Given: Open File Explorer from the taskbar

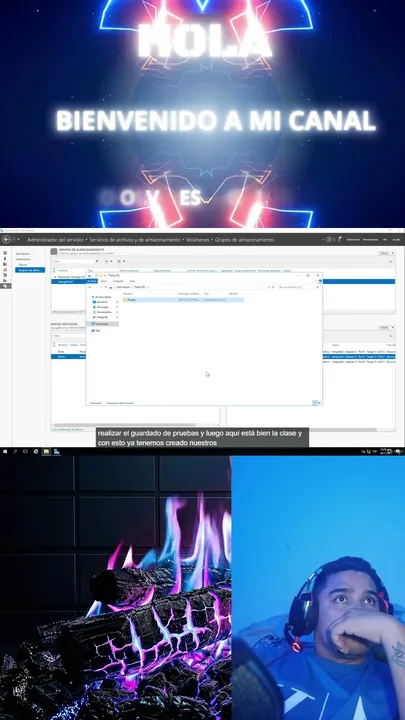Looking at the screenshot, I should (x=46, y=452).
